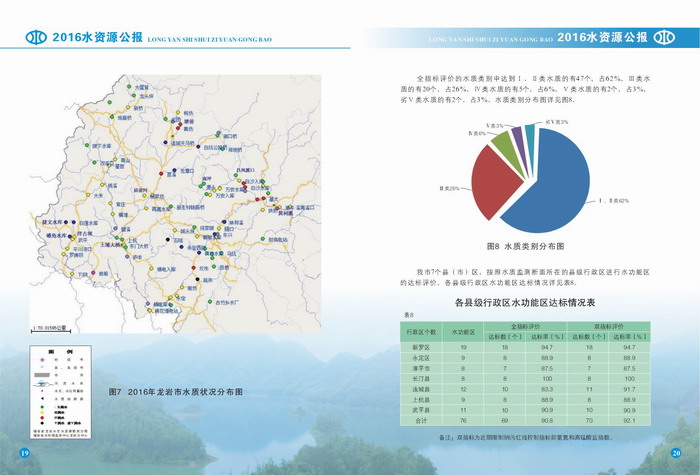This screenshot has height=475, width=700.
Task: Click the page number 20 badge
Action: pyautogui.click(x=675, y=455)
